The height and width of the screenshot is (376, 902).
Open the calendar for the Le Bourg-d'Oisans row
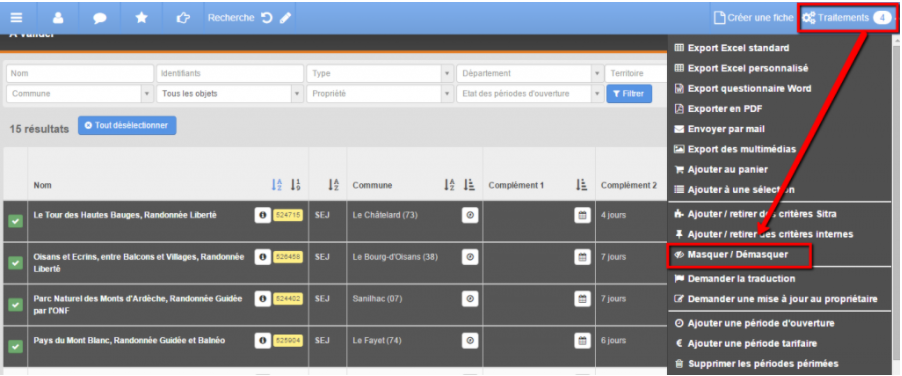582,257
